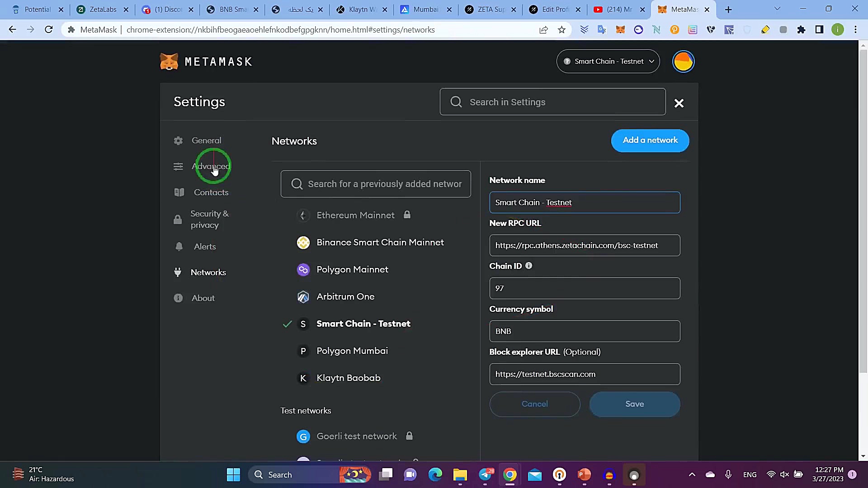Click the Binance Smart Chain Mainnet logo
This screenshot has height=488, width=868.
pos(303,243)
